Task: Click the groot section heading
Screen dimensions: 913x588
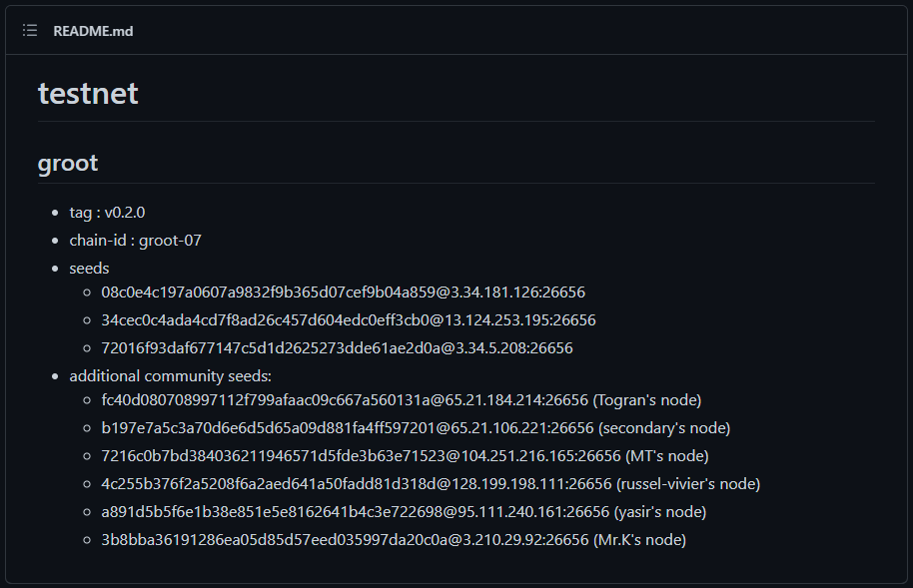Action: point(68,163)
